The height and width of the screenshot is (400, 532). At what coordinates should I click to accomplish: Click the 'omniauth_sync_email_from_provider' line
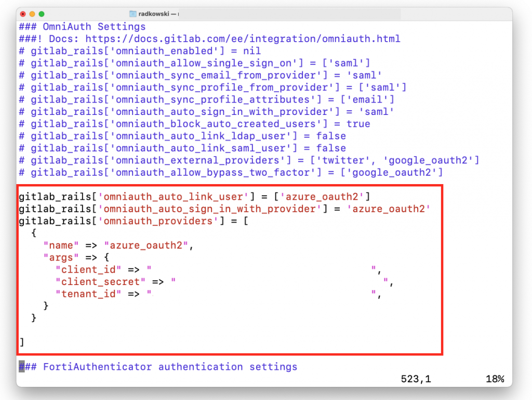click(x=200, y=75)
